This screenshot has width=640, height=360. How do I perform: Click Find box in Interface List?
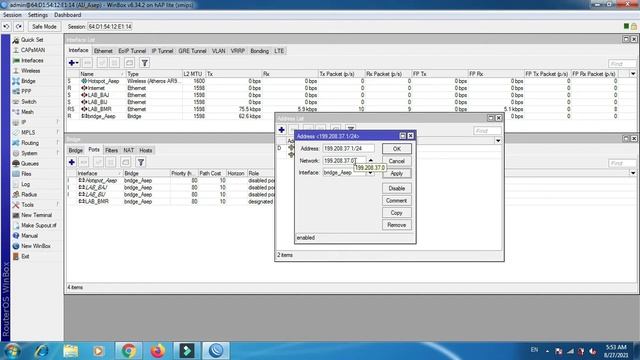622,64
